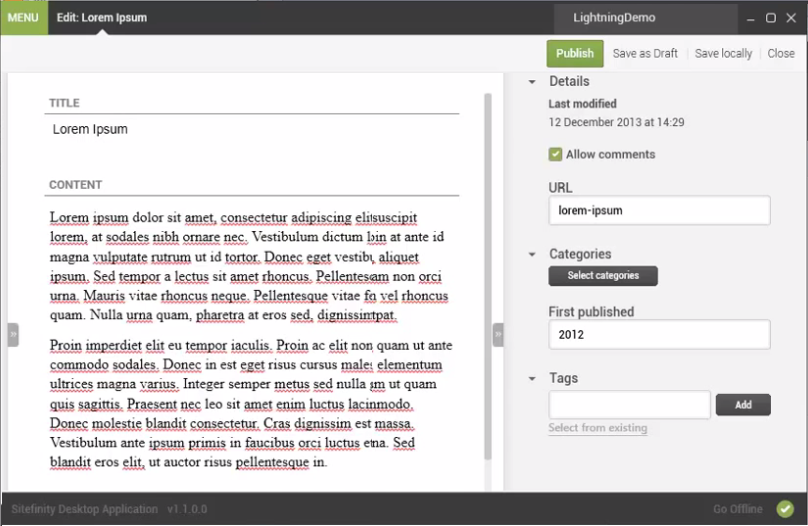Open the Select from existing link

[597, 428]
